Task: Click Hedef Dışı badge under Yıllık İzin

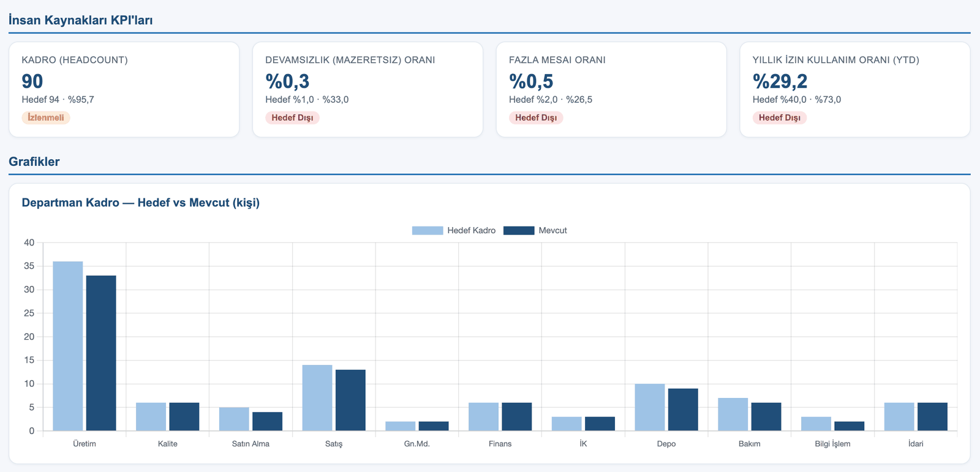Action: click(x=780, y=118)
